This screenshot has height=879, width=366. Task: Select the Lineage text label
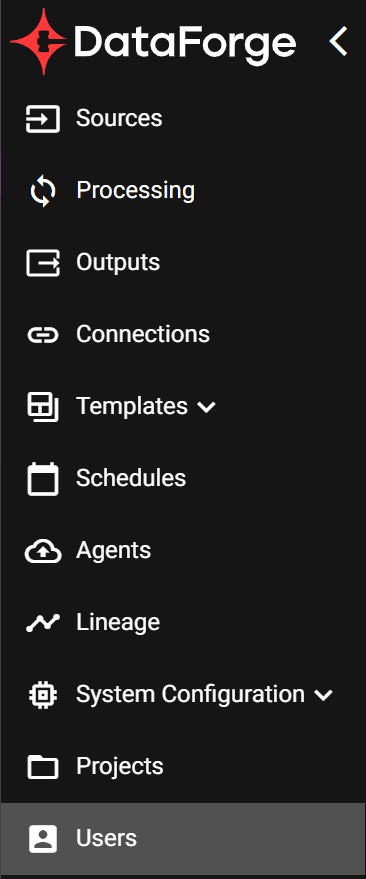pos(118,623)
